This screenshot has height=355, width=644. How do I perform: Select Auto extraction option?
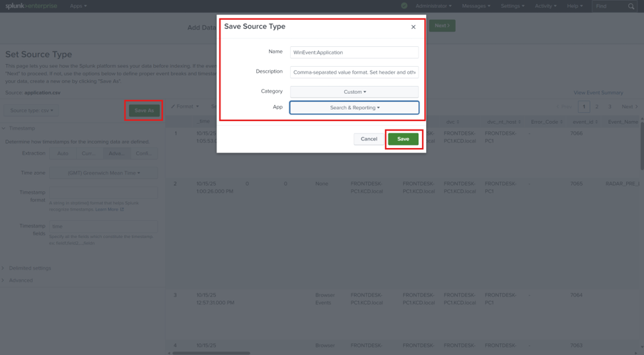coord(63,153)
